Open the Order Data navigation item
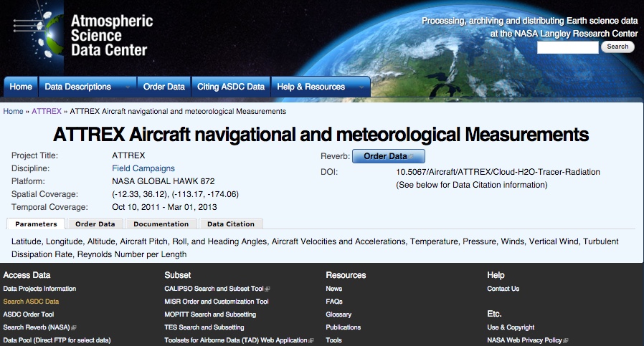The width and height of the screenshot is (644, 346). 164,87
